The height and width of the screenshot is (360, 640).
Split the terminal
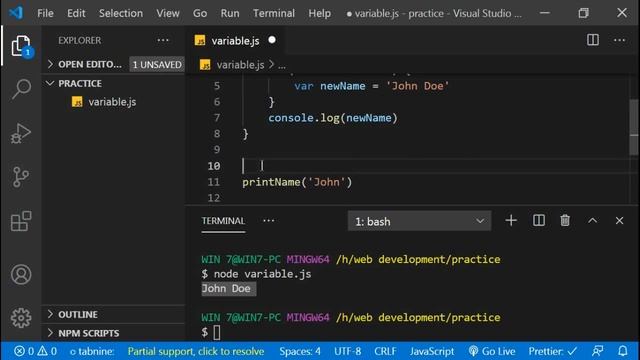(x=539, y=220)
